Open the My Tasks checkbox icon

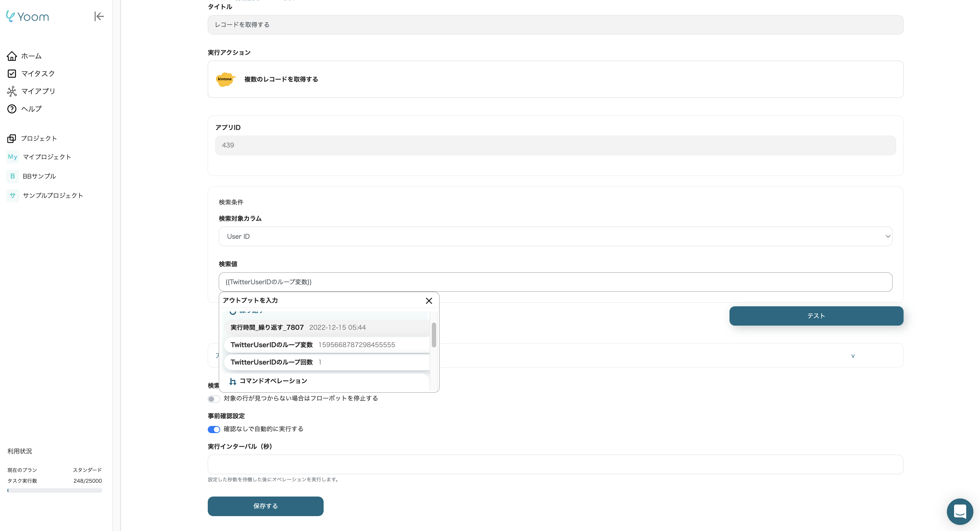12,73
